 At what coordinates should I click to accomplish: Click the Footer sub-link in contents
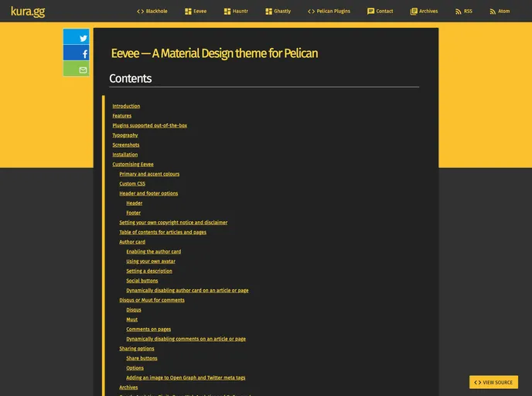pyautogui.click(x=133, y=213)
